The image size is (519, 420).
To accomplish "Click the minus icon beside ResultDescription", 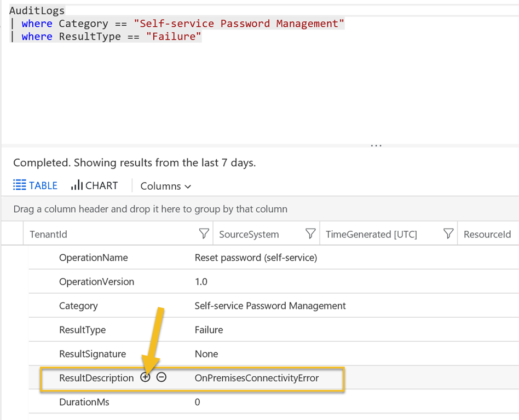I will pyautogui.click(x=161, y=377).
